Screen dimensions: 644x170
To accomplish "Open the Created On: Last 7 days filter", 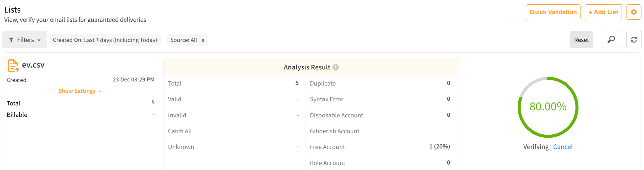I will click(x=105, y=40).
